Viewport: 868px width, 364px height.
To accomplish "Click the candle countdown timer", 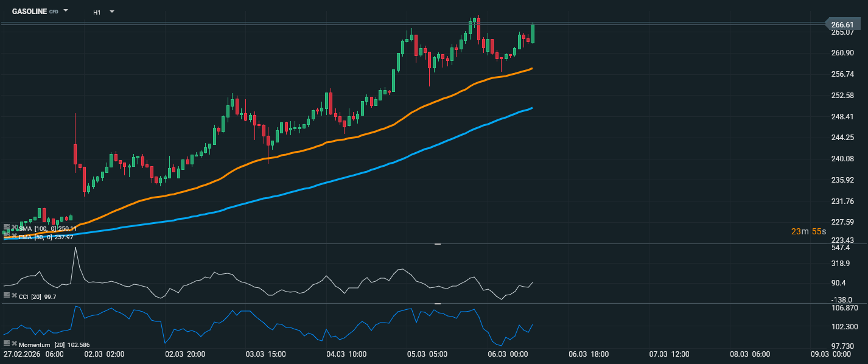I will point(808,232).
